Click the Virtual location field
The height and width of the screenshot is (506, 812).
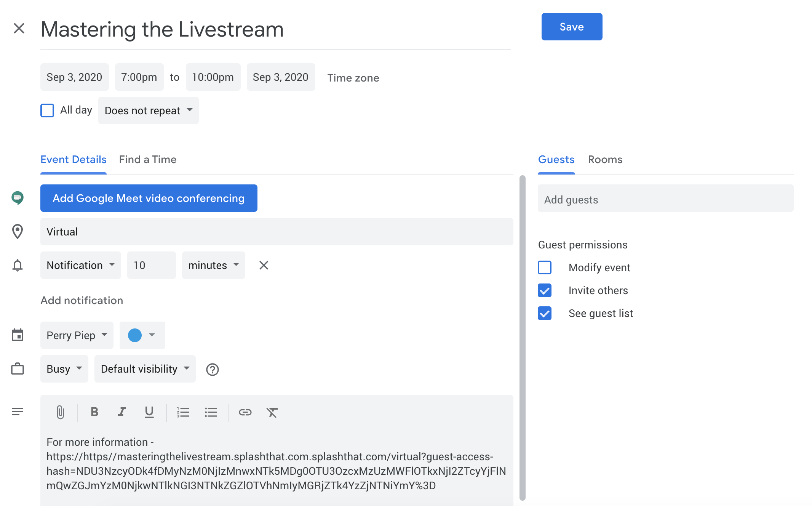click(277, 232)
